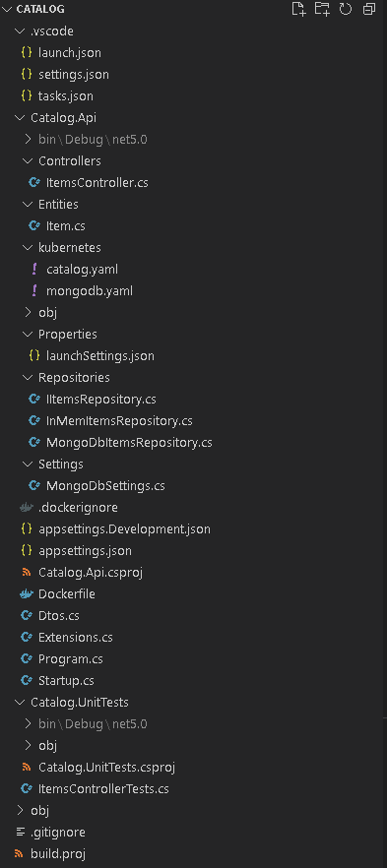Click the JSON braces icon beside launch.json

coord(26,53)
